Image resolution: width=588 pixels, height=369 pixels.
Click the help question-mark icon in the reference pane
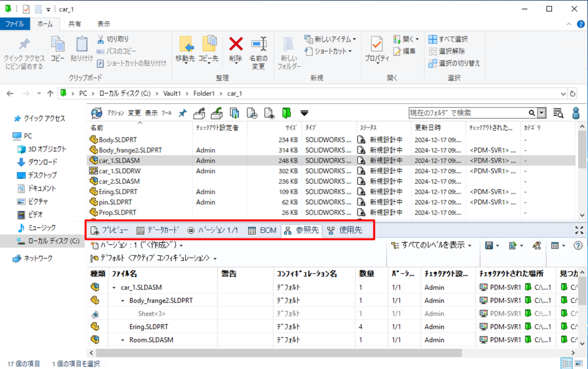tap(578, 245)
